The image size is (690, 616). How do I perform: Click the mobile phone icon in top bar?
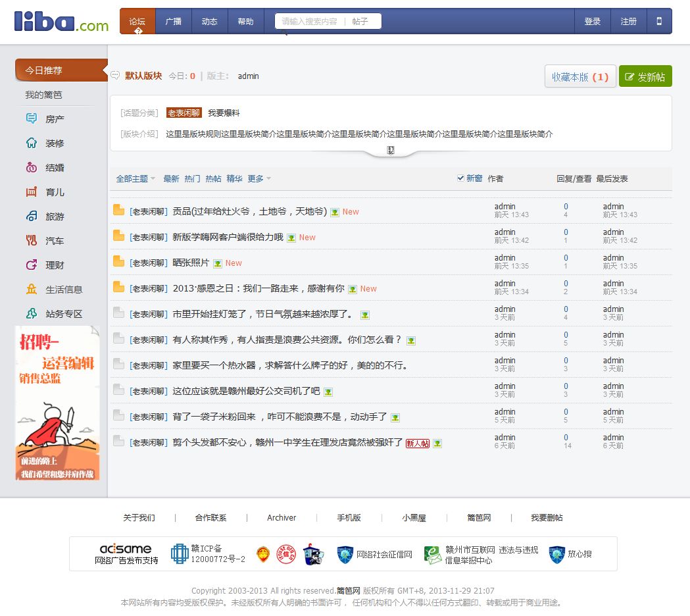coord(659,21)
